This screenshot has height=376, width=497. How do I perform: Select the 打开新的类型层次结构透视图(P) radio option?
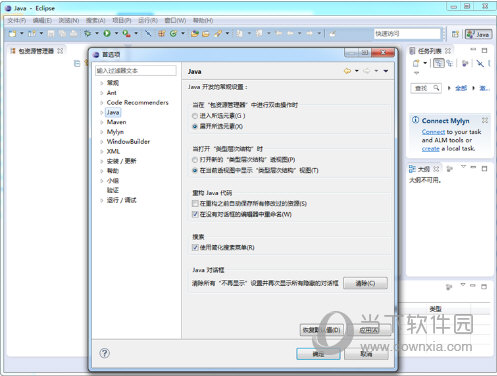pyautogui.click(x=195, y=160)
